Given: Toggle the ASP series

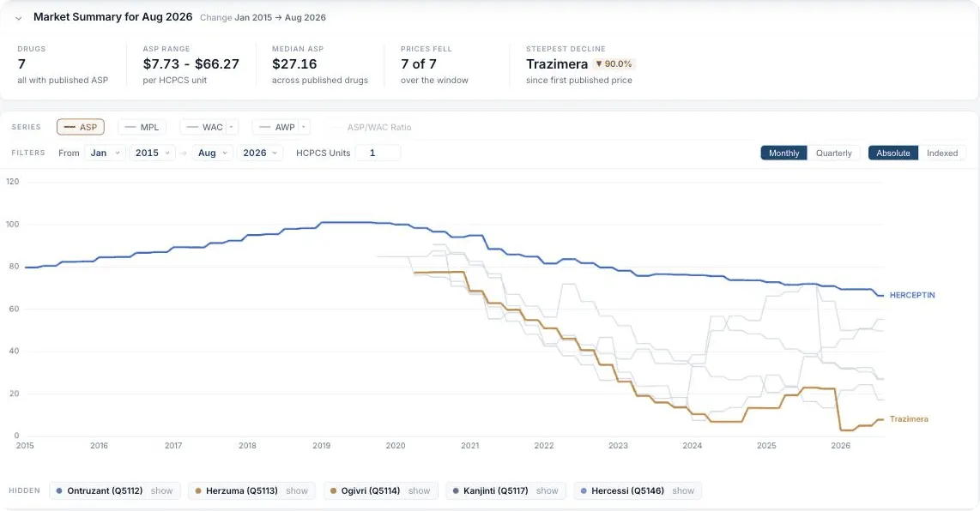Looking at the screenshot, I should (x=81, y=127).
